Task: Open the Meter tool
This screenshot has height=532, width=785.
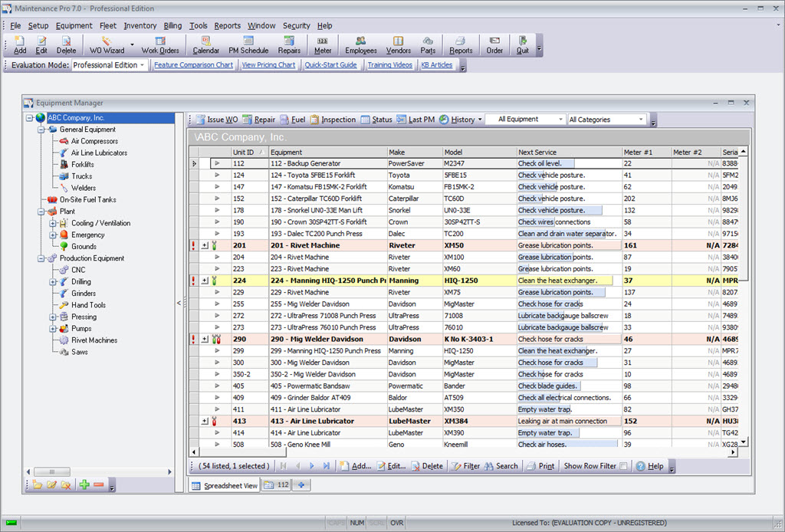Action: [323, 45]
